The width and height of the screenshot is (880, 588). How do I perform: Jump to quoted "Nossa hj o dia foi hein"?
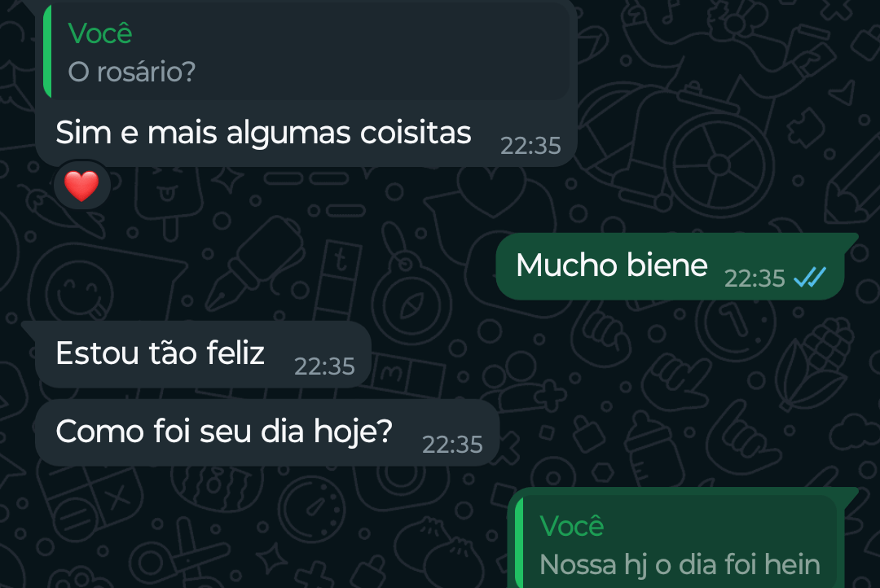pyautogui.click(x=680, y=564)
